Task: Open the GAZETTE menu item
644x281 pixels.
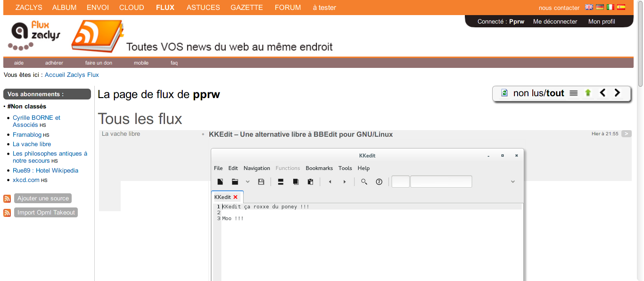Action: coord(247,8)
